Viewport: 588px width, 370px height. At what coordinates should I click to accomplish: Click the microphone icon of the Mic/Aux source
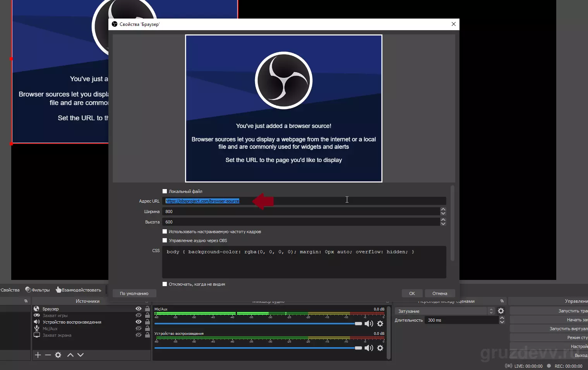click(x=36, y=328)
